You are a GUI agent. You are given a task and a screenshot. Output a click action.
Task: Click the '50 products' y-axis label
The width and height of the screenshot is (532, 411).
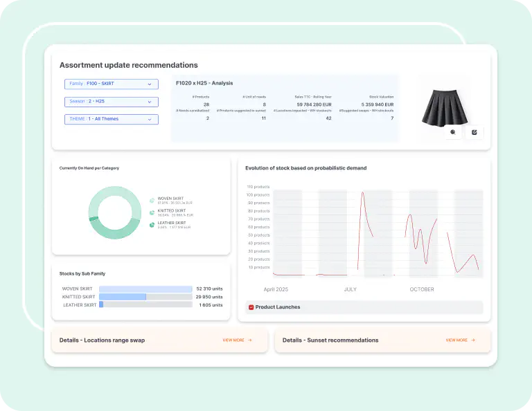pos(258,235)
